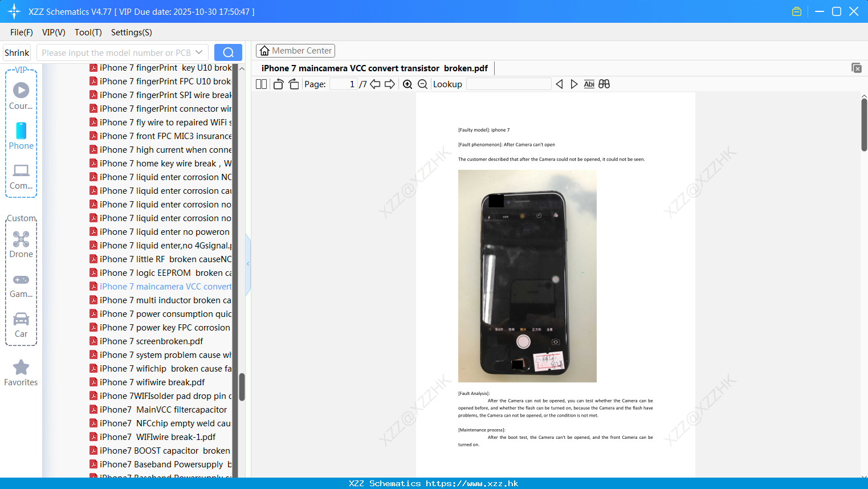Image resolution: width=868 pixels, height=489 pixels.
Task: Open iPhone 7 high current file
Action: tap(161, 150)
